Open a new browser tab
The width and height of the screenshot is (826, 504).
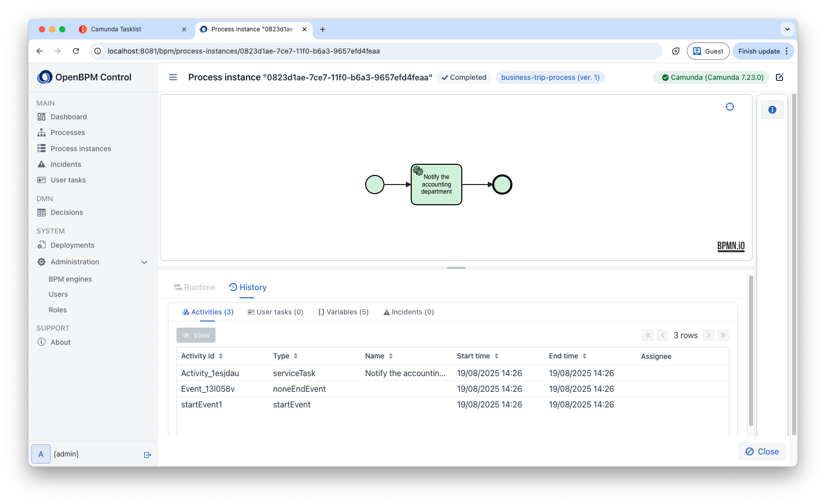tap(323, 29)
